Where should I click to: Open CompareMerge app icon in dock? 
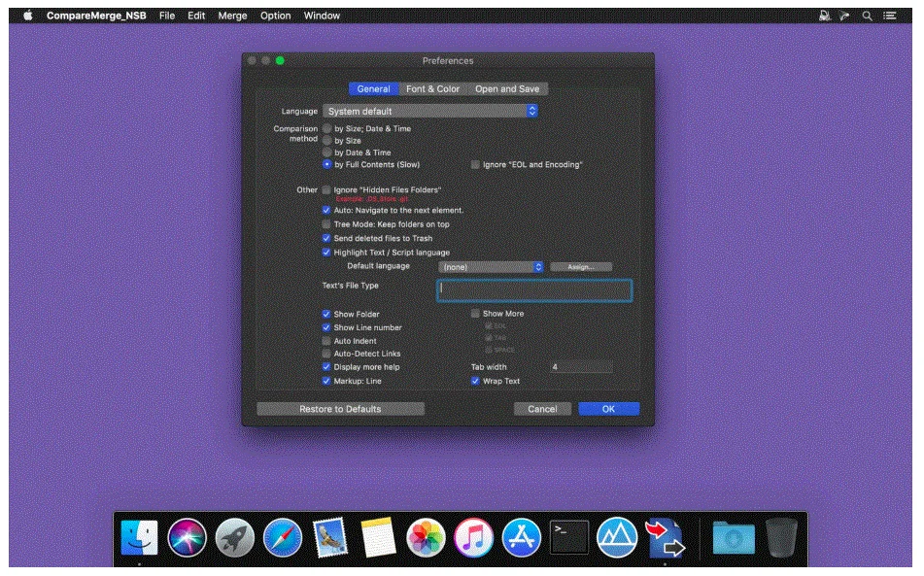point(666,538)
